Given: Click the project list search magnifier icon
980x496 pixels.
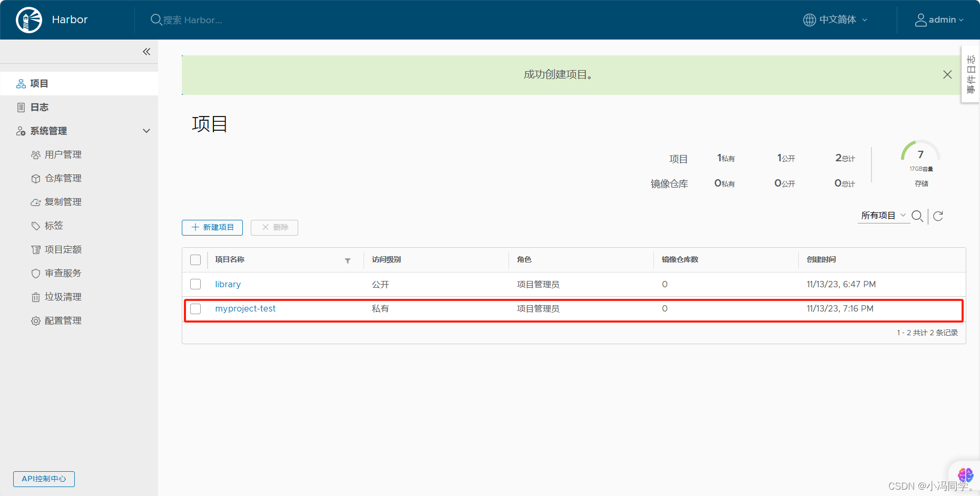Looking at the screenshot, I should point(917,216).
